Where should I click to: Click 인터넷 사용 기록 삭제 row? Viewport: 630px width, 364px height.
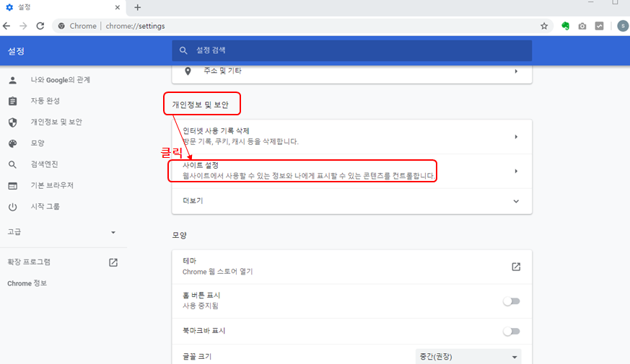[x=352, y=137]
